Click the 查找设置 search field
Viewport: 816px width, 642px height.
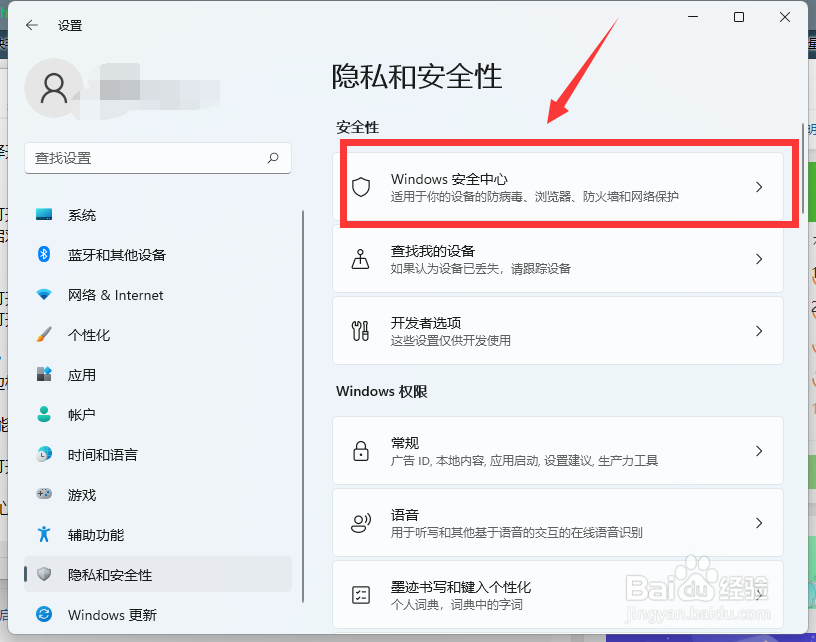158,158
